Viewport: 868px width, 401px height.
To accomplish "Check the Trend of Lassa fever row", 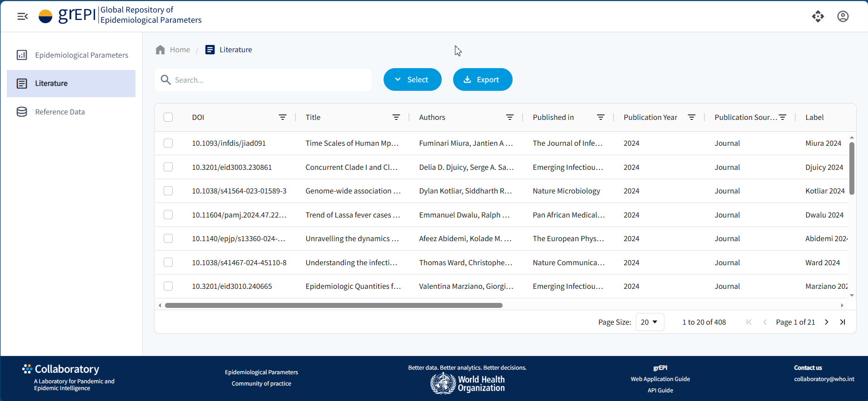I will [168, 215].
